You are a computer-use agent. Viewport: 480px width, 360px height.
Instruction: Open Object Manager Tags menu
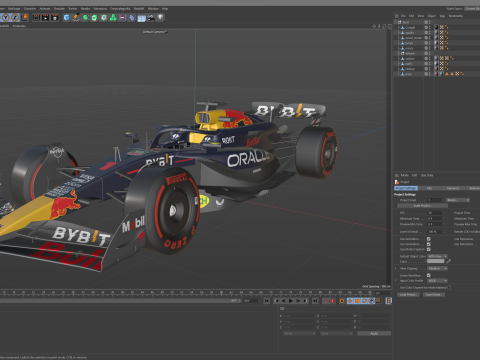tap(442, 16)
